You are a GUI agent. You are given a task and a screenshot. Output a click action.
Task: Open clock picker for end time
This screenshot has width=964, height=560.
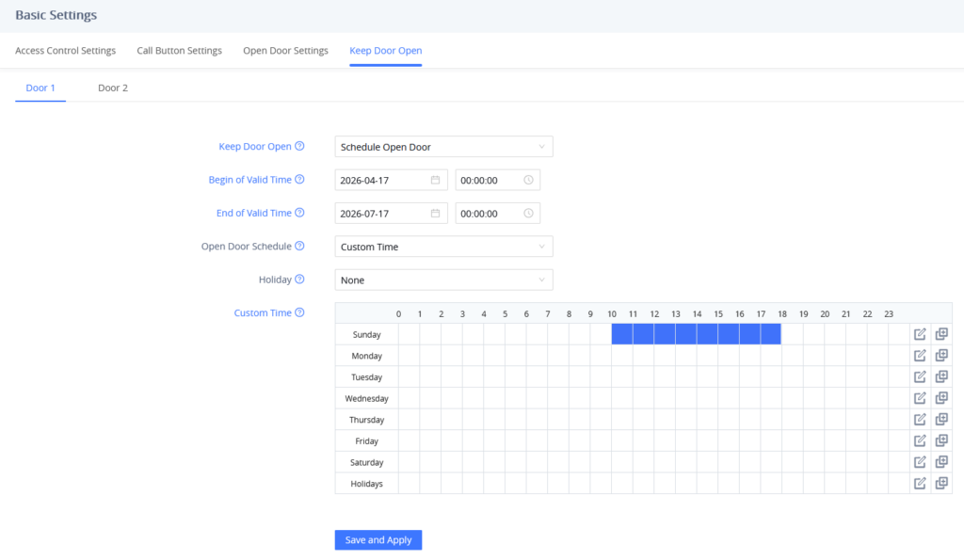pos(528,214)
